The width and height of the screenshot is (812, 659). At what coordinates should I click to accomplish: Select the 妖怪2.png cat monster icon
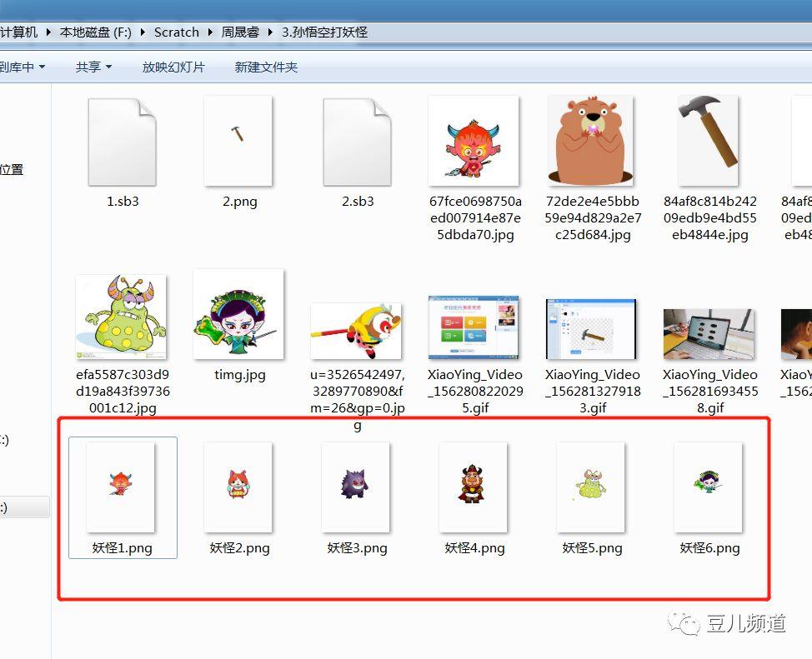click(x=238, y=487)
